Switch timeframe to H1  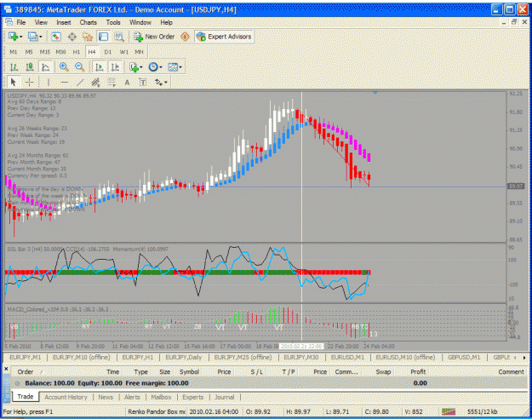point(77,52)
